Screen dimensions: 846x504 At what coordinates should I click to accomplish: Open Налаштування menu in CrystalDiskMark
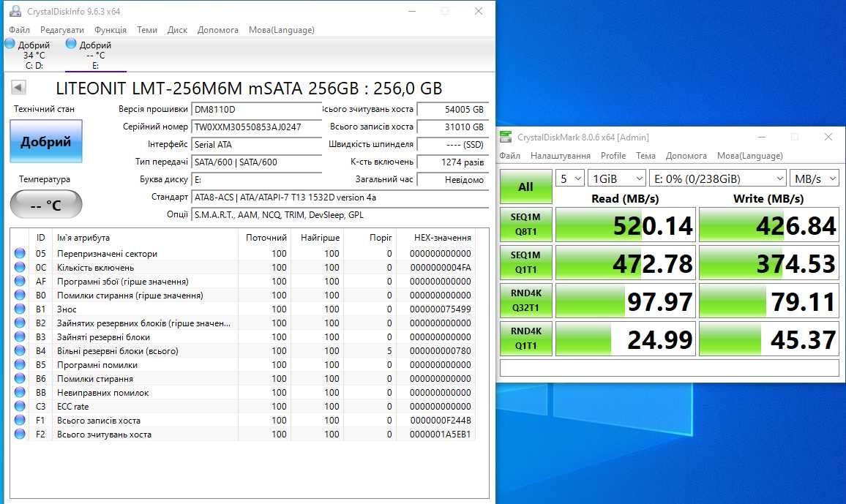click(561, 156)
